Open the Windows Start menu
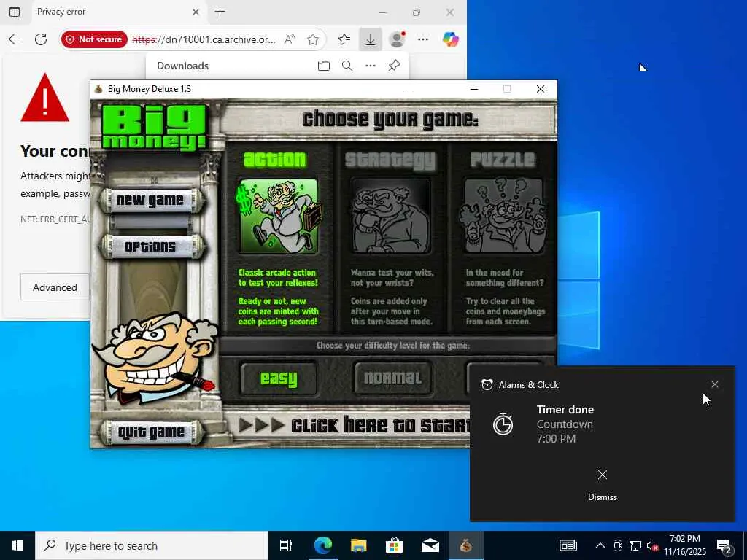Image resolution: width=747 pixels, height=560 pixels. (18, 545)
